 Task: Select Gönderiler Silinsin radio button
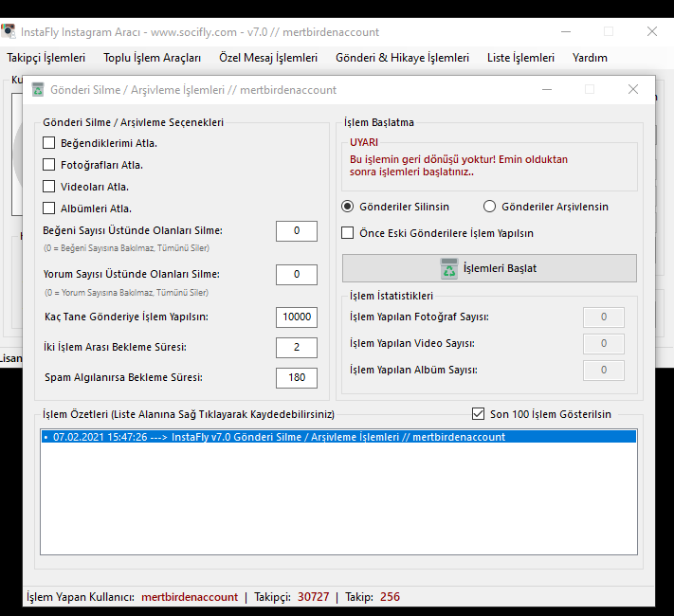[x=347, y=207]
